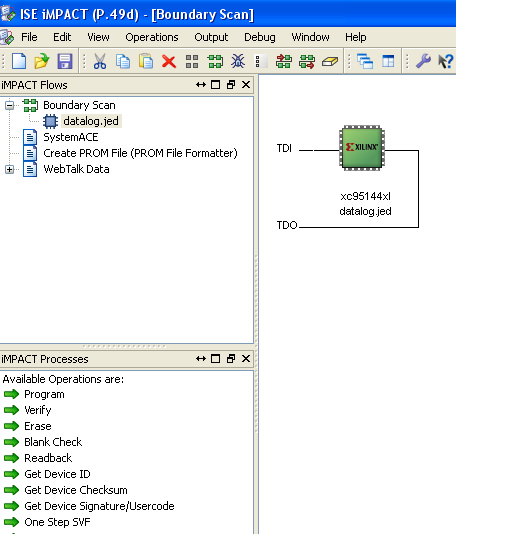Viewport: 512px width, 534px height.
Task: Open the Output menu
Action: point(211,37)
